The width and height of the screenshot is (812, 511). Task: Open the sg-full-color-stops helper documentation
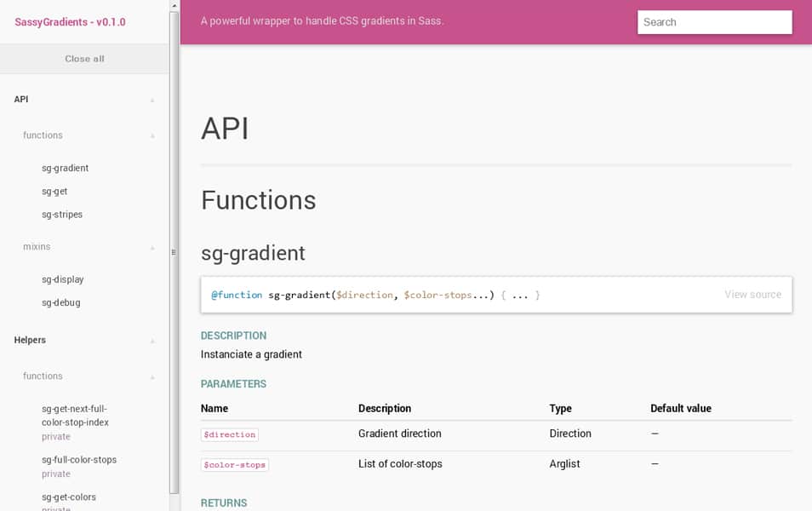77,459
